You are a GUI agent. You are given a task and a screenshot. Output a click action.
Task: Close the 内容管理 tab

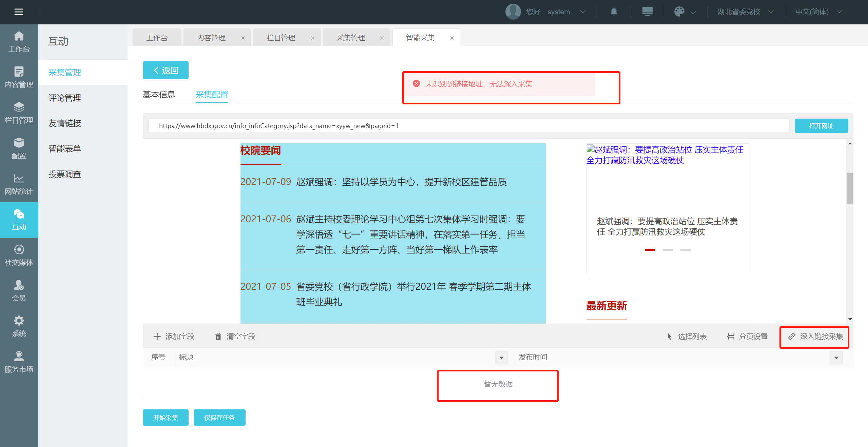tap(243, 38)
